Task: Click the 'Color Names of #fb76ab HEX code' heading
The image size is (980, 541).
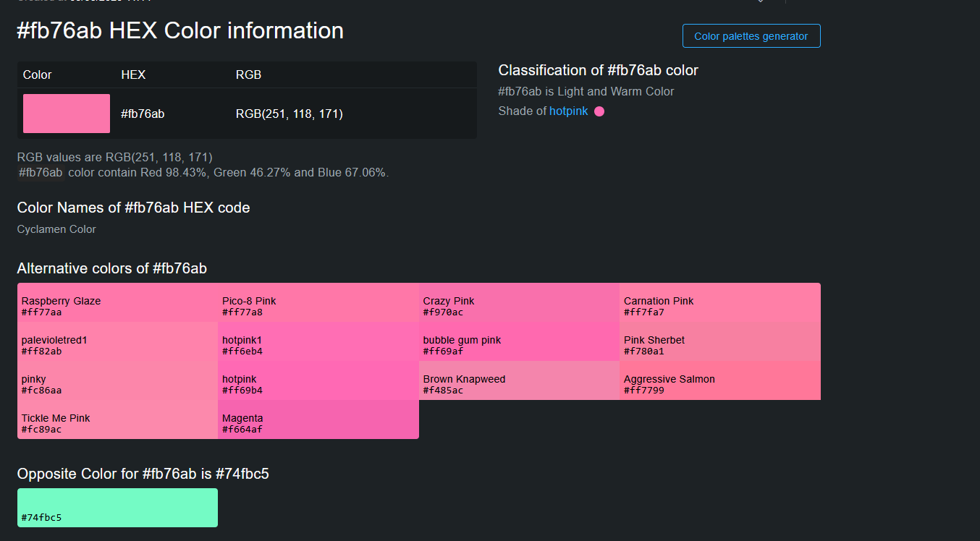Action: pyautogui.click(x=134, y=208)
